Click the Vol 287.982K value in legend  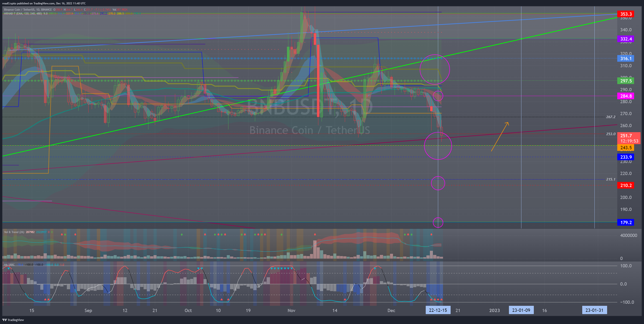pyautogui.click(x=120, y=9)
